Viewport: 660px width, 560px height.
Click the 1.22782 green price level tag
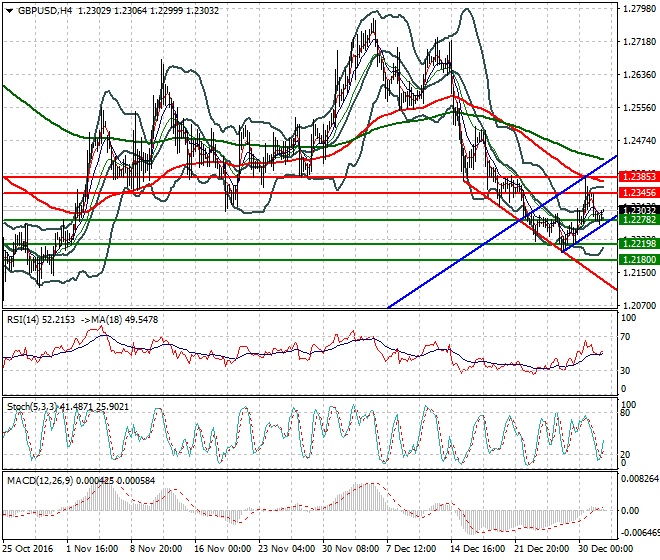click(x=638, y=219)
